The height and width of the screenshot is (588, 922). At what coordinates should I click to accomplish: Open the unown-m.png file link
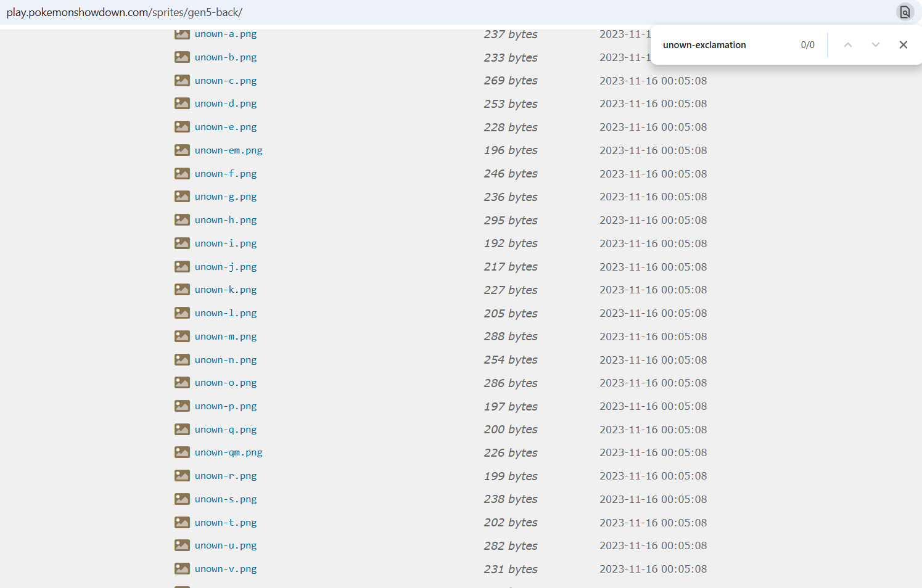tap(226, 337)
